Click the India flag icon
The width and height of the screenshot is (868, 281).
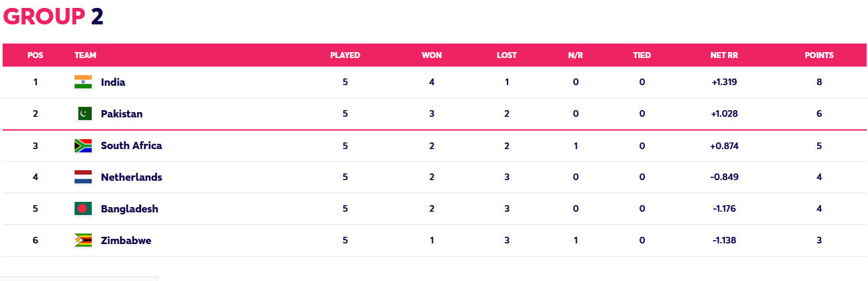83,82
